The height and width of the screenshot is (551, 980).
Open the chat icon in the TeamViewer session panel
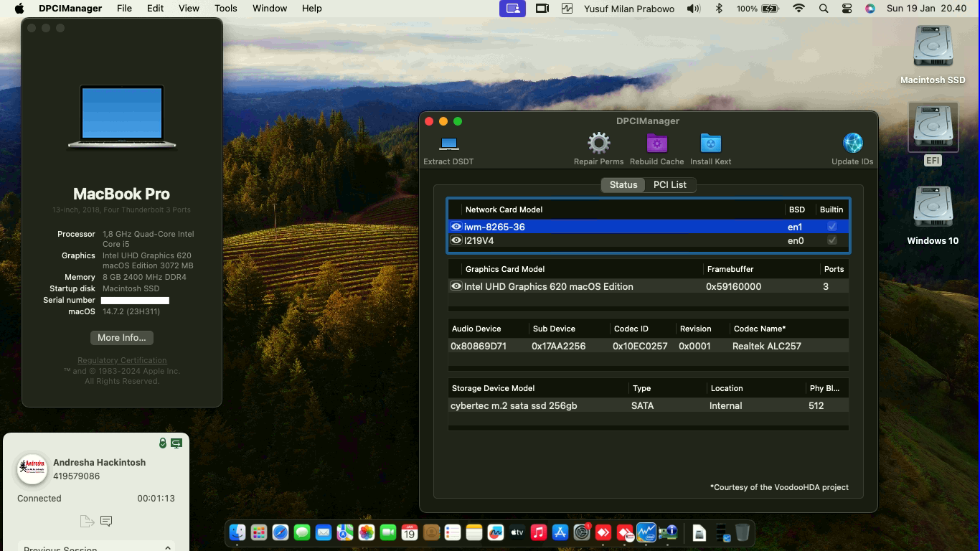[106, 522]
